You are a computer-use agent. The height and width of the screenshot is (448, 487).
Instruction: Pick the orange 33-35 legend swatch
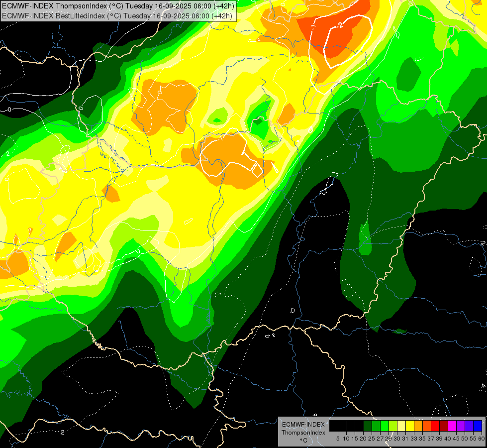tap(418, 426)
